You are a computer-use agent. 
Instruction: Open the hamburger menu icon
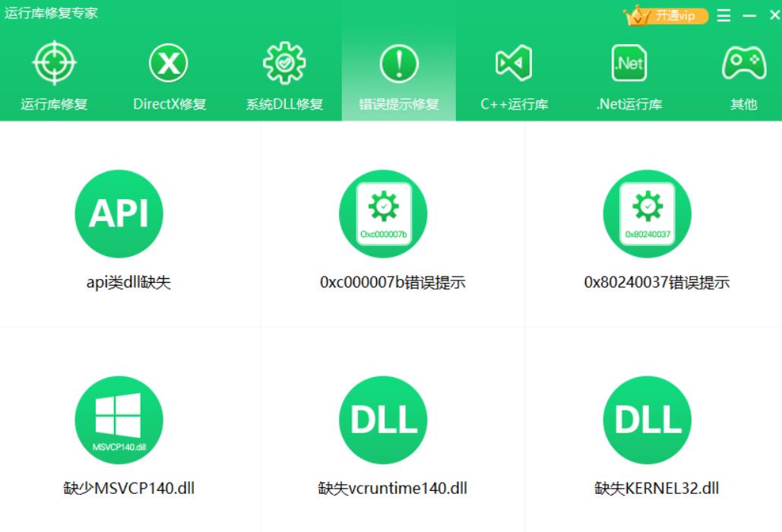pyautogui.click(x=723, y=15)
